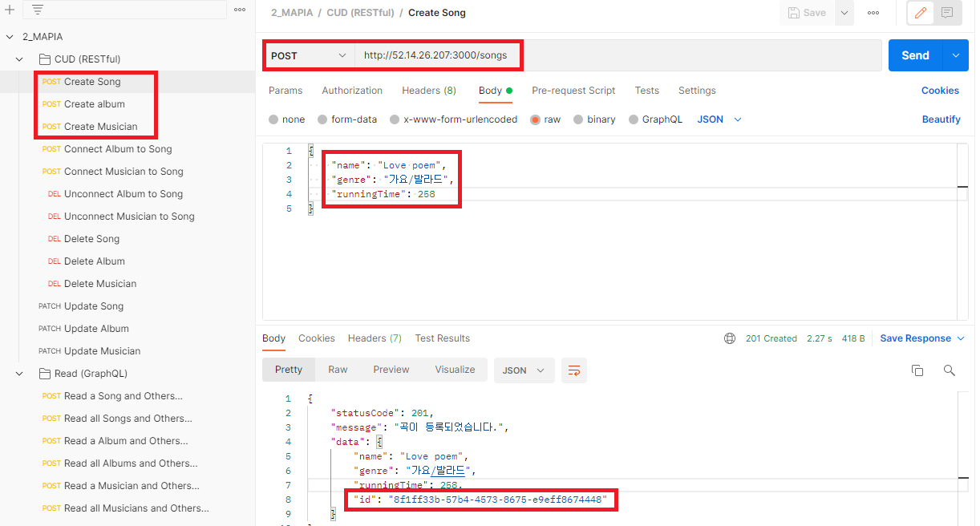Image resolution: width=980 pixels, height=526 pixels.
Task: Open Read all Songs and Others request
Action: (128, 419)
